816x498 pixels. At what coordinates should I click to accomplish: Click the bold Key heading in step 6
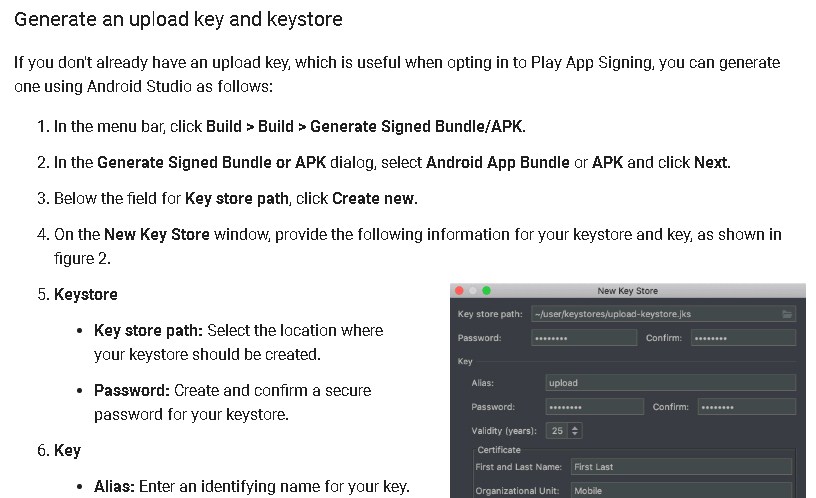point(67,450)
